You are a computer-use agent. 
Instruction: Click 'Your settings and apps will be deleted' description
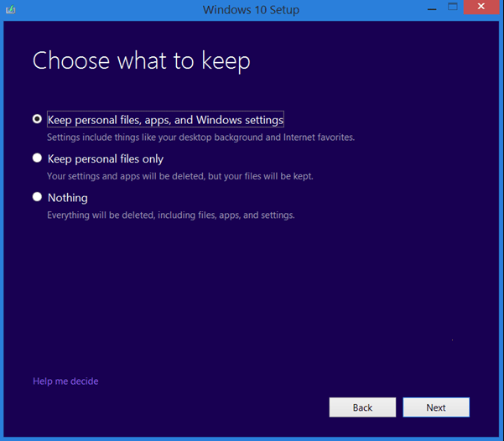(180, 176)
